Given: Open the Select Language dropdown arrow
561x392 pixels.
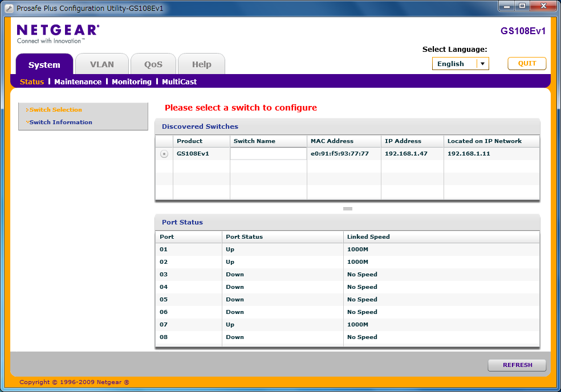Looking at the screenshot, I should point(483,64).
